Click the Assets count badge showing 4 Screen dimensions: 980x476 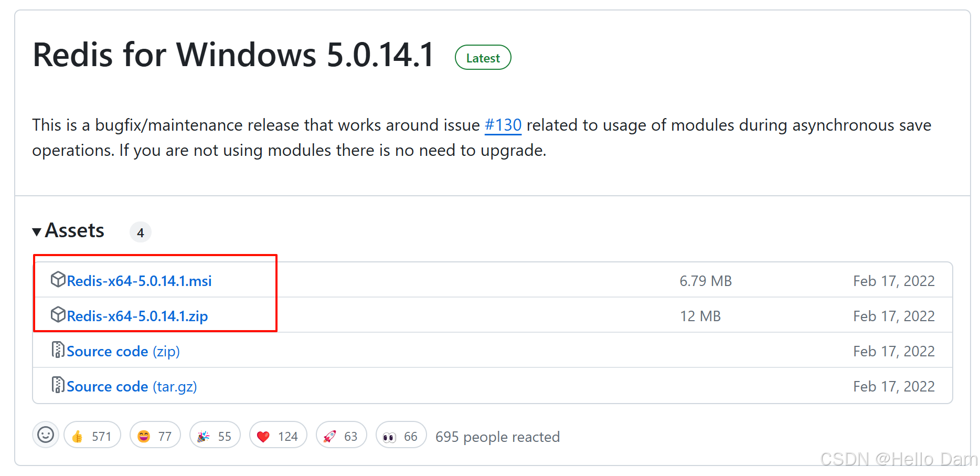pos(141,232)
